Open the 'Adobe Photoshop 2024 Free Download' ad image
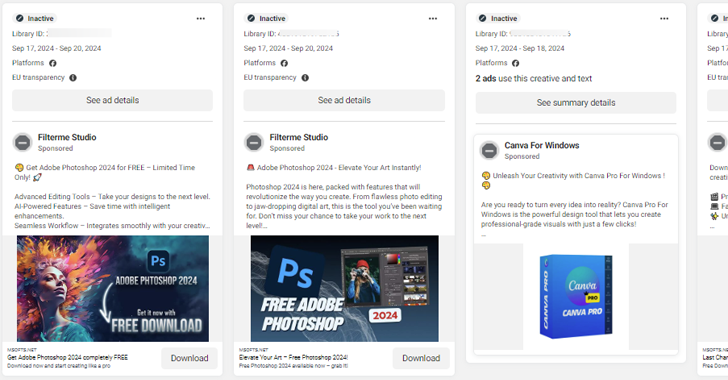The width and height of the screenshot is (728, 380). click(x=113, y=288)
